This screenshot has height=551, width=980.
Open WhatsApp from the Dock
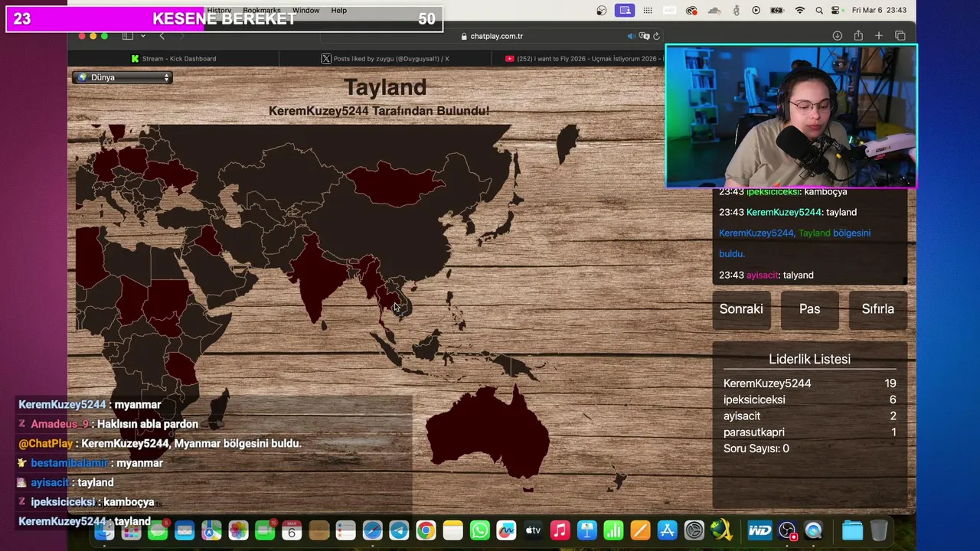click(x=479, y=530)
